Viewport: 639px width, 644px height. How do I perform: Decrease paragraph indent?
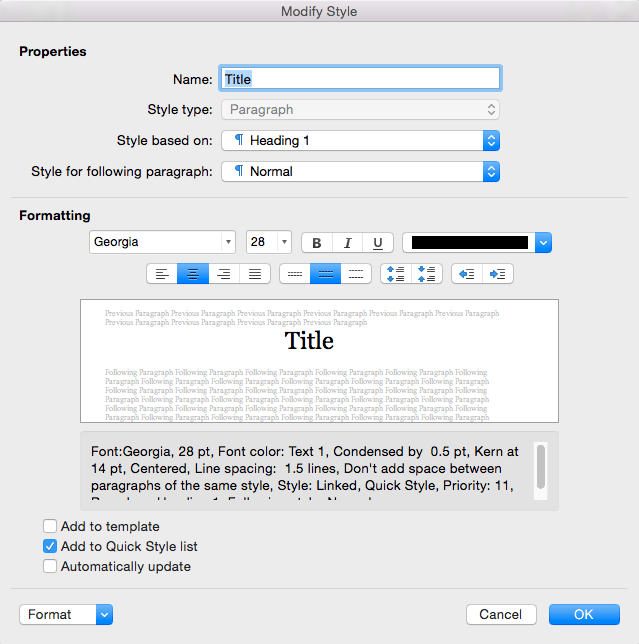click(x=467, y=274)
